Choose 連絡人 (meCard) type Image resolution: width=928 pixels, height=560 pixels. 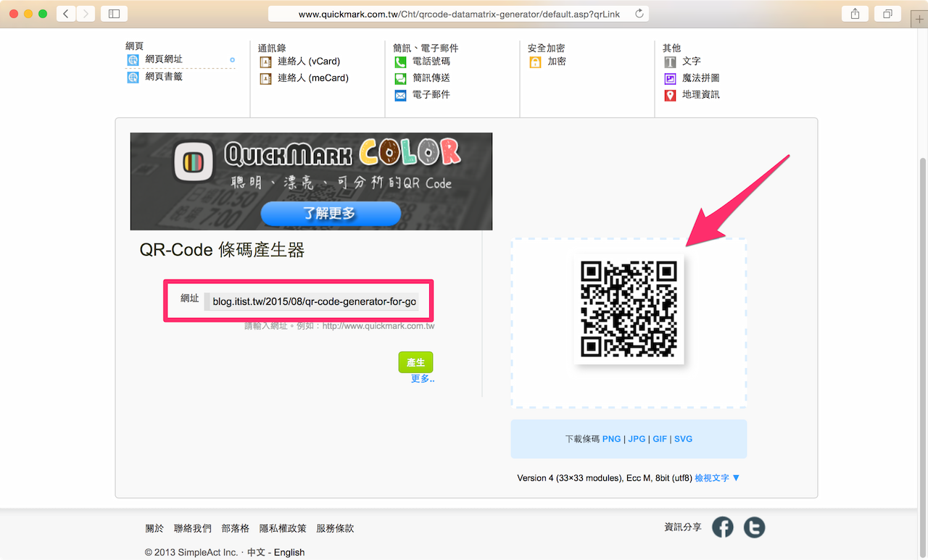point(313,78)
